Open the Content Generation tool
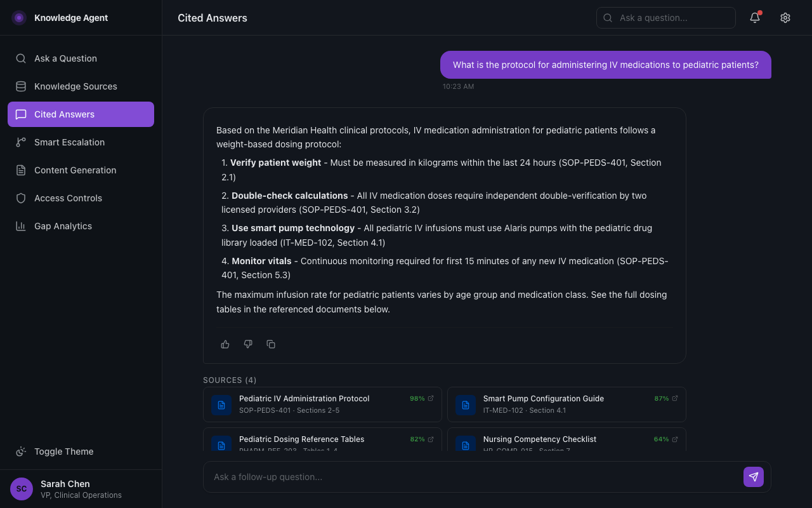Screen dimensions: 812x508 click(x=75, y=170)
